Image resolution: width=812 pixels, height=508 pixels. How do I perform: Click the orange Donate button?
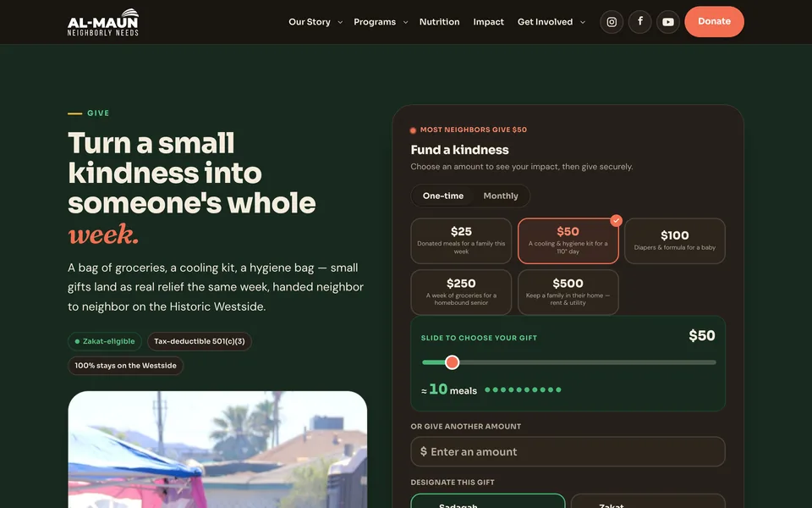pos(714,22)
